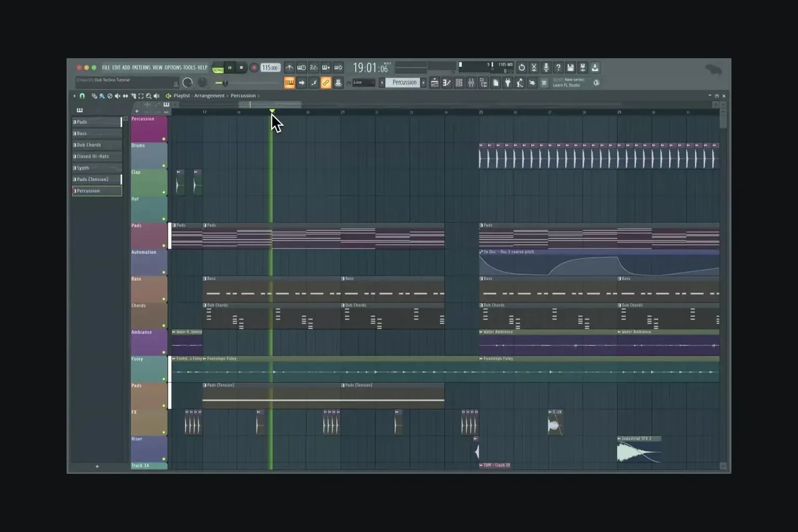Screen dimensions: 798x532
Task: Select the playlist mute tool
Action: (117, 96)
